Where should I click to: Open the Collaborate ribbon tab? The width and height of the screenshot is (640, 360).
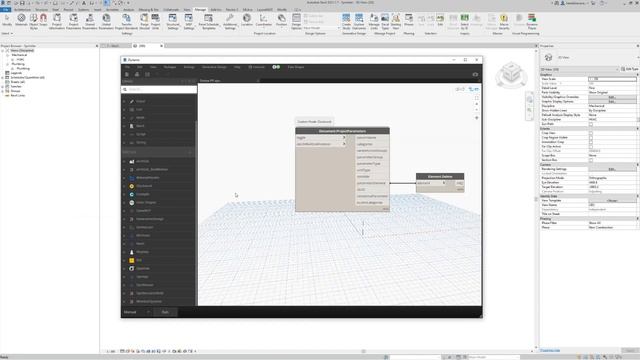[x=171, y=9]
